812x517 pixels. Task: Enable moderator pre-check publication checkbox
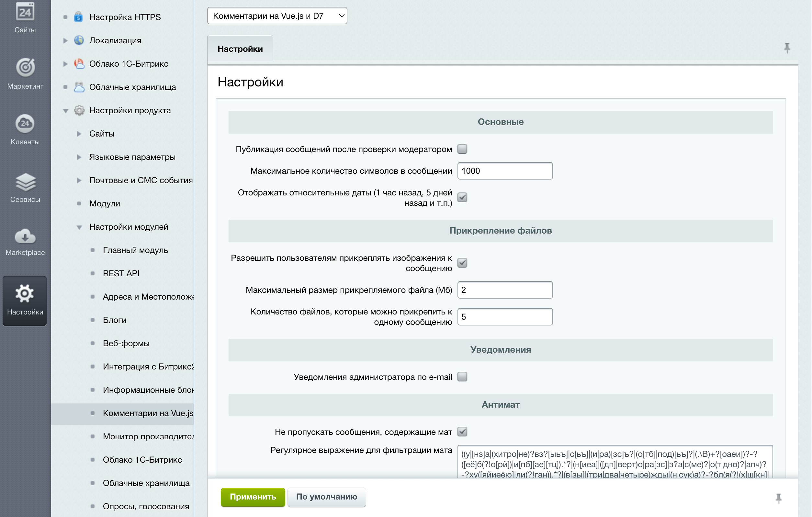tap(462, 148)
